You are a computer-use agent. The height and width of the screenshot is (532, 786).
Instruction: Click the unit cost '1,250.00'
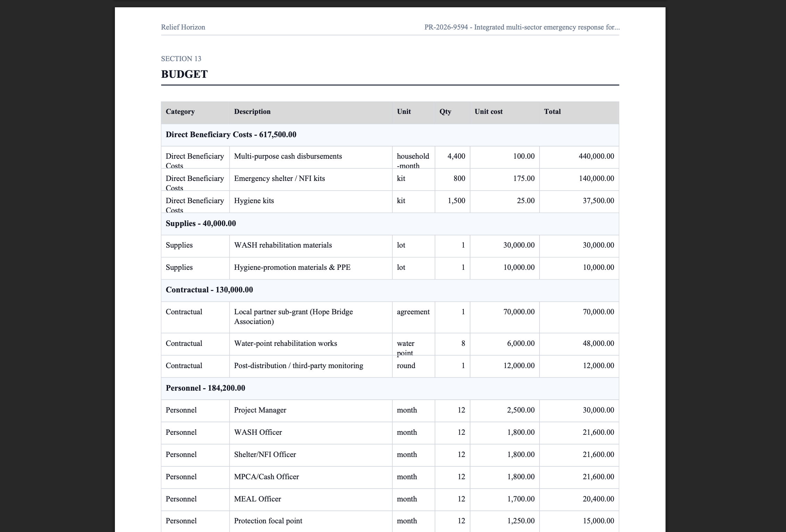[521, 521]
